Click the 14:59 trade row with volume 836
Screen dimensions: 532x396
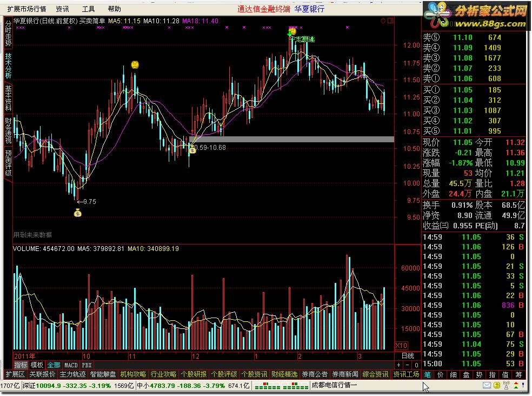click(474, 305)
